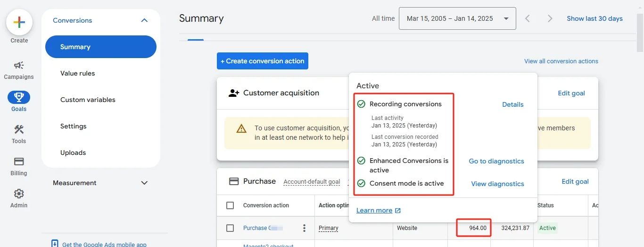Open the Purchase conversion action link
The image size is (644, 247).
pos(263,228)
